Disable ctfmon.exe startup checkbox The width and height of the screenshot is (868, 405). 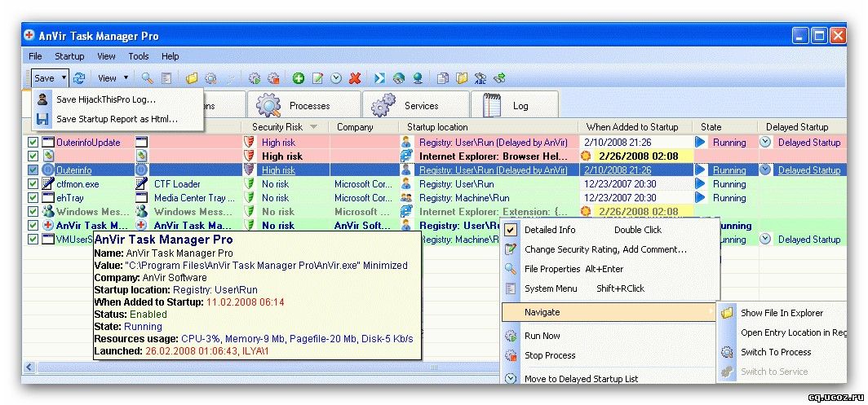[33, 183]
